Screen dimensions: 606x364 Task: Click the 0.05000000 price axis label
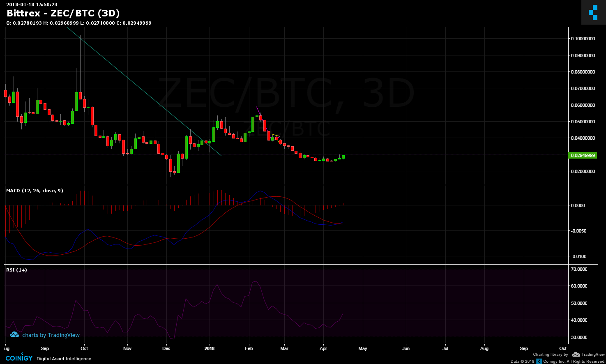coord(583,122)
